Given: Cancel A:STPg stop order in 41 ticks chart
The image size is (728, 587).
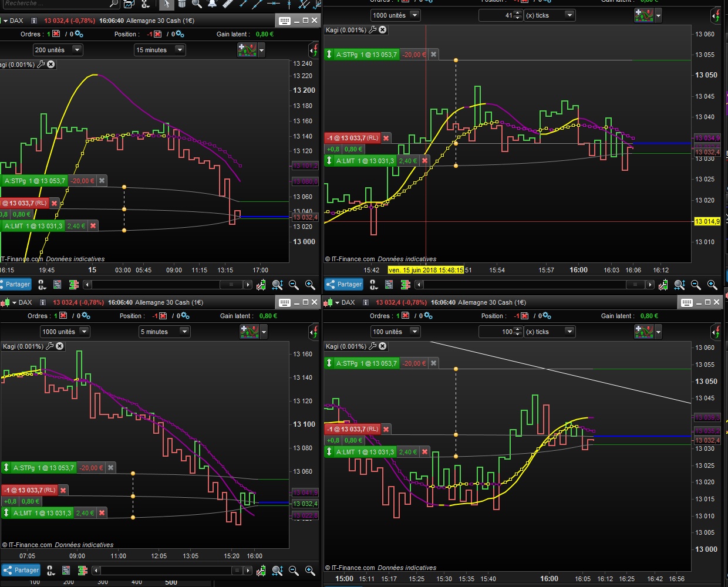Looking at the screenshot, I should click(433, 55).
